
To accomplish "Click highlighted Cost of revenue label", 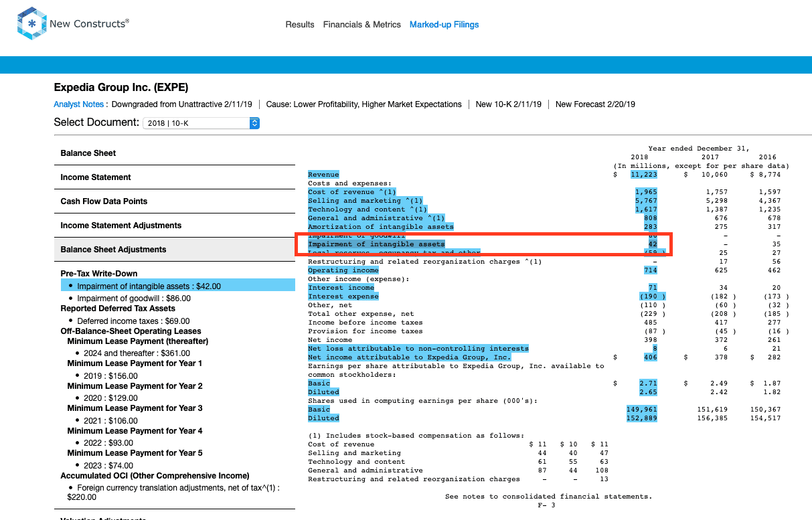I will 352,192.
